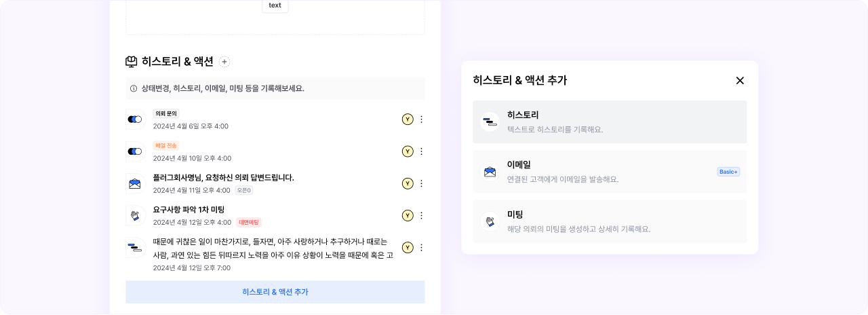This screenshot has height=315, width=868.
Task: Click the plus icon beside 히스토리 & 액션 heading
Action: [224, 62]
